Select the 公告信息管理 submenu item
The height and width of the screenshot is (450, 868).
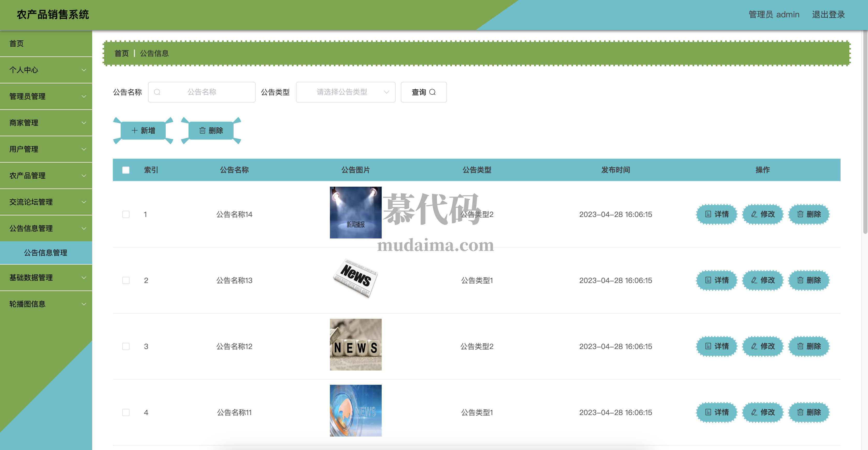(x=46, y=253)
